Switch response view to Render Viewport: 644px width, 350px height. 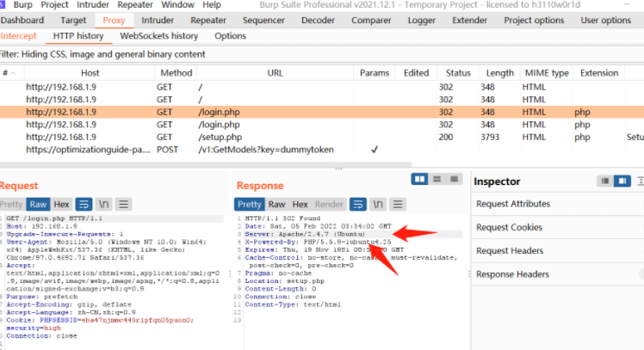(x=329, y=205)
